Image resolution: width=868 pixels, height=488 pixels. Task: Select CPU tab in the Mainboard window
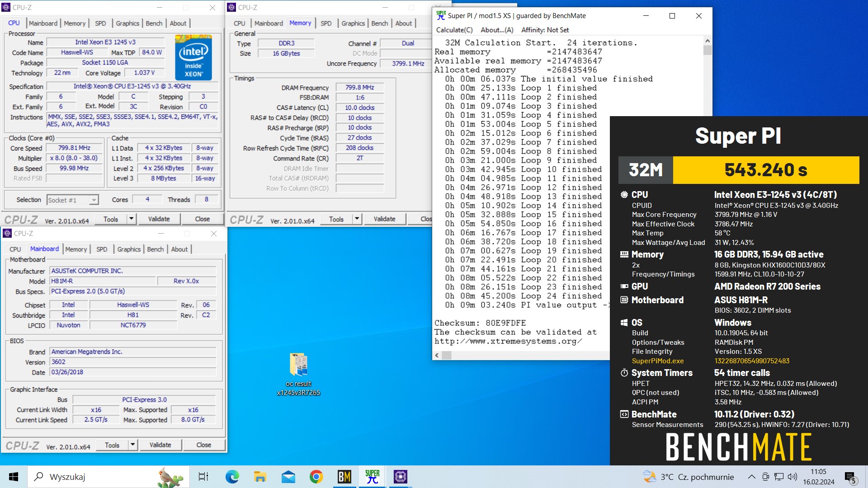coord(15,249)
